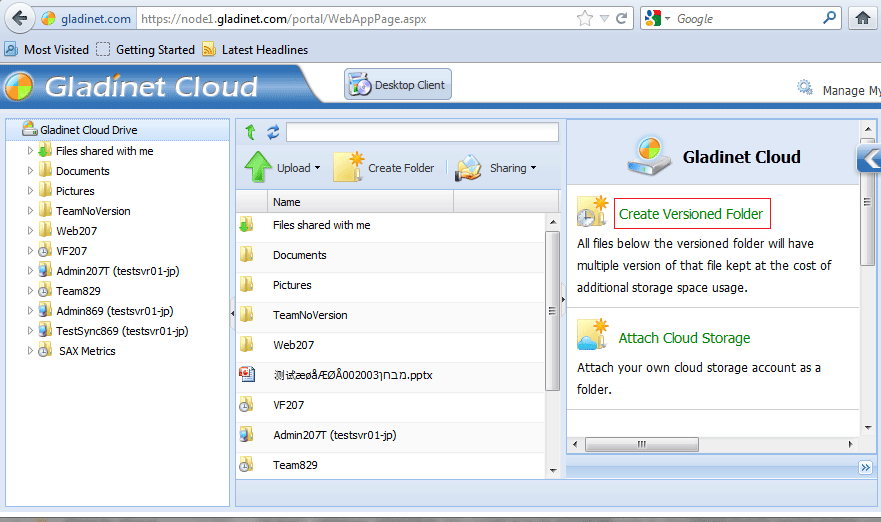The height and width of the screenshot is (522, 881).
Task: Launch the Desktop Client button
Action: click(x=398, y=84)
